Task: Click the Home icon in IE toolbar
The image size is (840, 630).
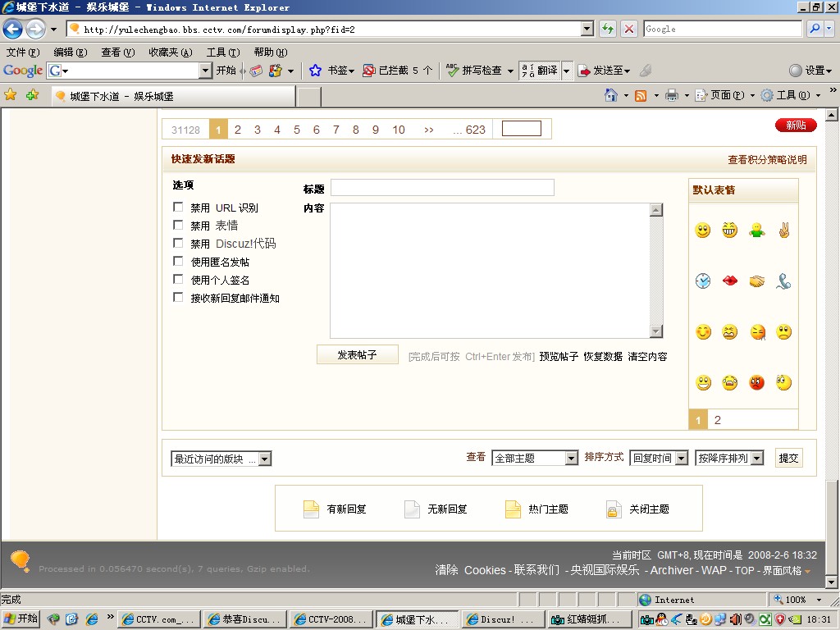Action: point(610,95)
